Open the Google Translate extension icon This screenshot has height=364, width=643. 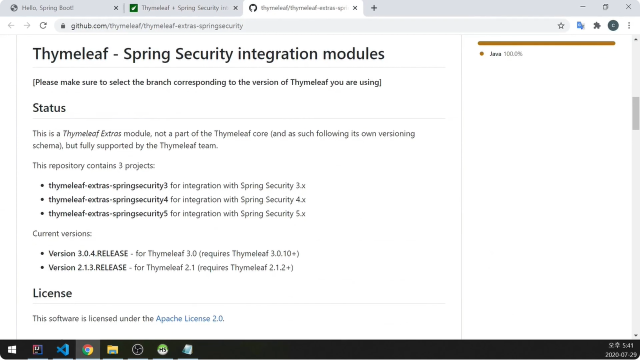click(580, 25)
